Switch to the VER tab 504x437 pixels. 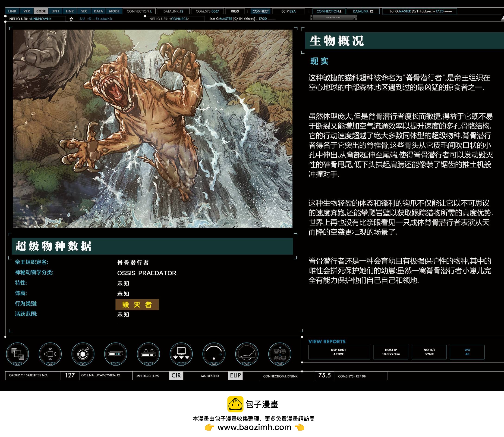pyautogui.click(x=27, y=11)
